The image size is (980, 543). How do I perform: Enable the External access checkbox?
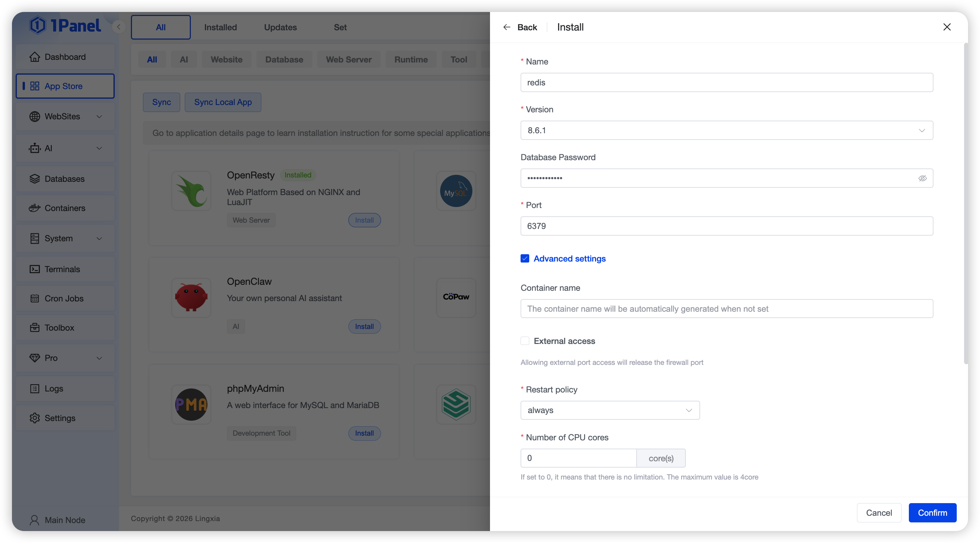click(x=525, y=341)
